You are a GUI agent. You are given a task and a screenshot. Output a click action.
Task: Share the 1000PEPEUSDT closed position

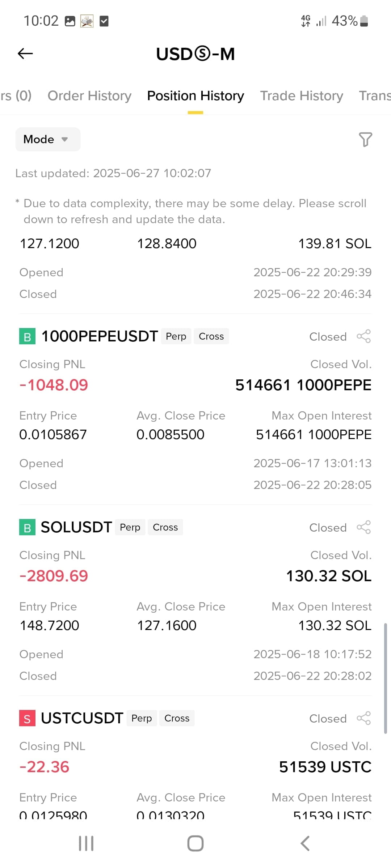pos(364,336)
